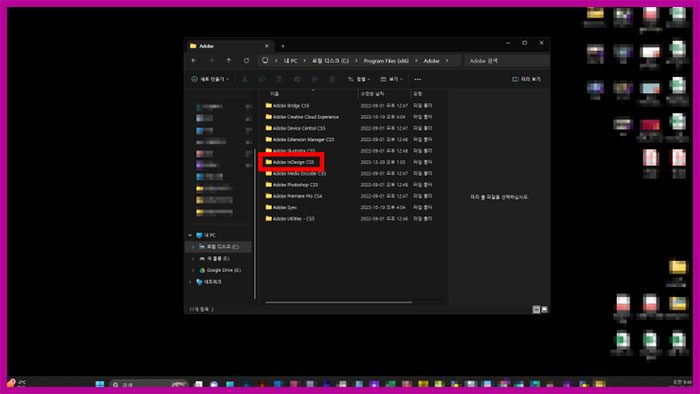Click Adobe in the address bar path

coord(431,61)
